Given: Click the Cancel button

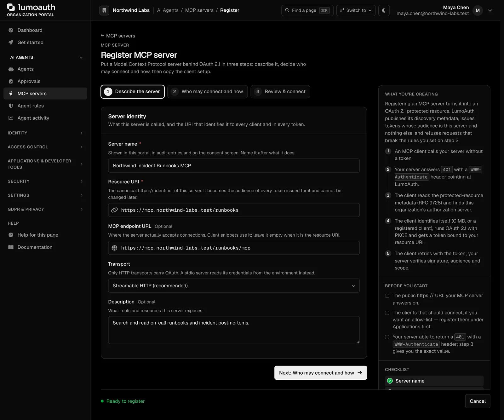Looking at the screenshot, I should point(478,401).
